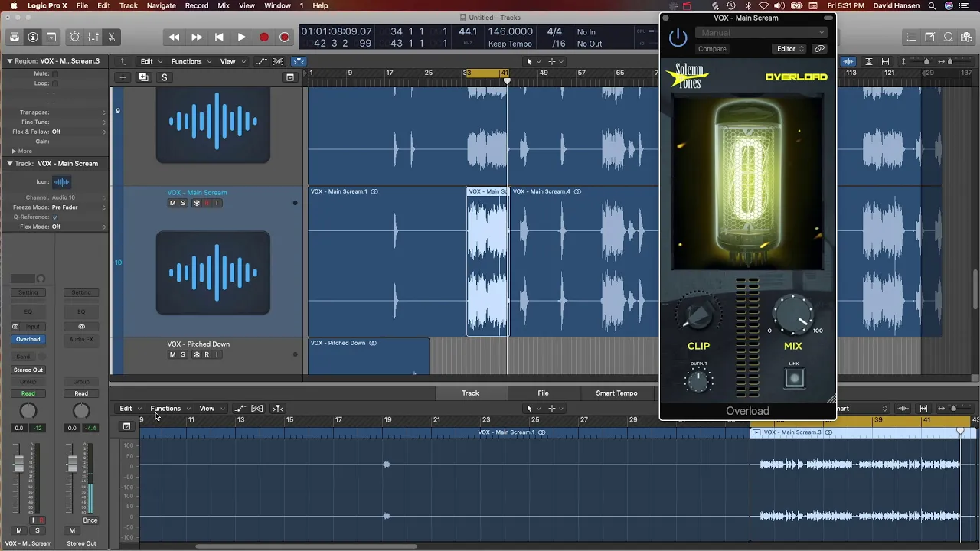Image resolution: width=980 pixels, height=551 pixels.
Task: Click horizontal auto zoom icon
Action: pyautogui.click(x=886, y=61)
